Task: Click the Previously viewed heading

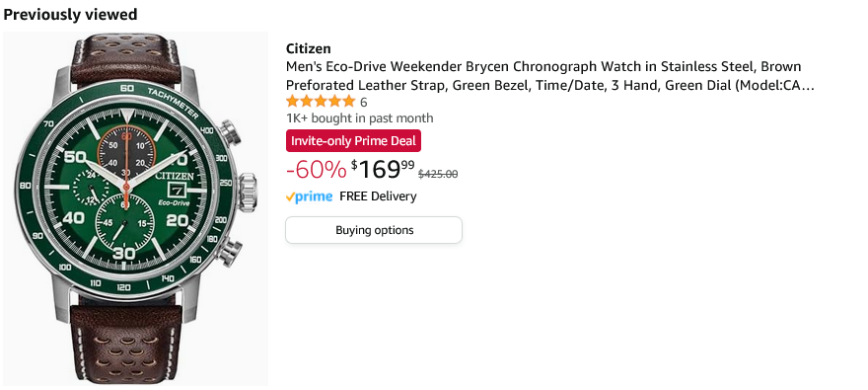Action: [70, 15]
